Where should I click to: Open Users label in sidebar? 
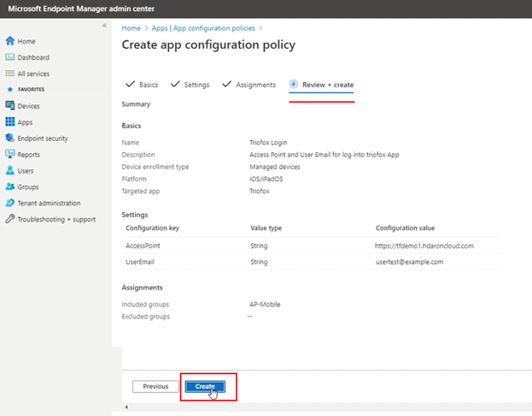(x=26, y=171)
